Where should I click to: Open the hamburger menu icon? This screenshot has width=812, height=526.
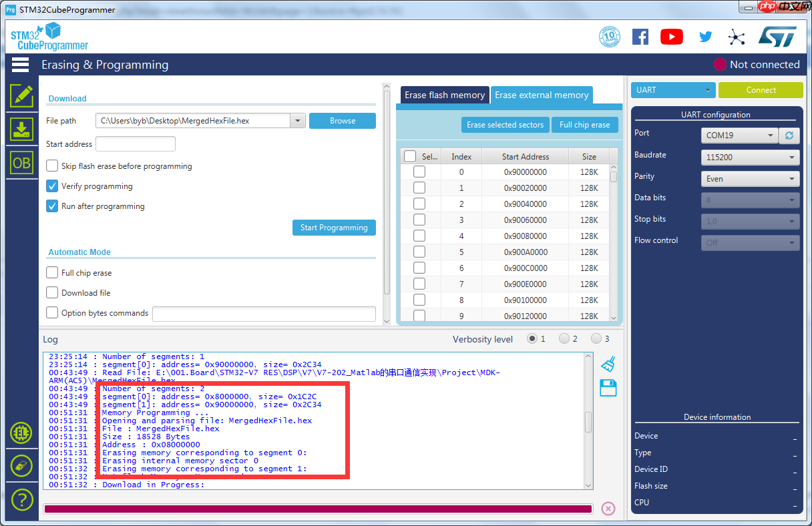[20, 65]
